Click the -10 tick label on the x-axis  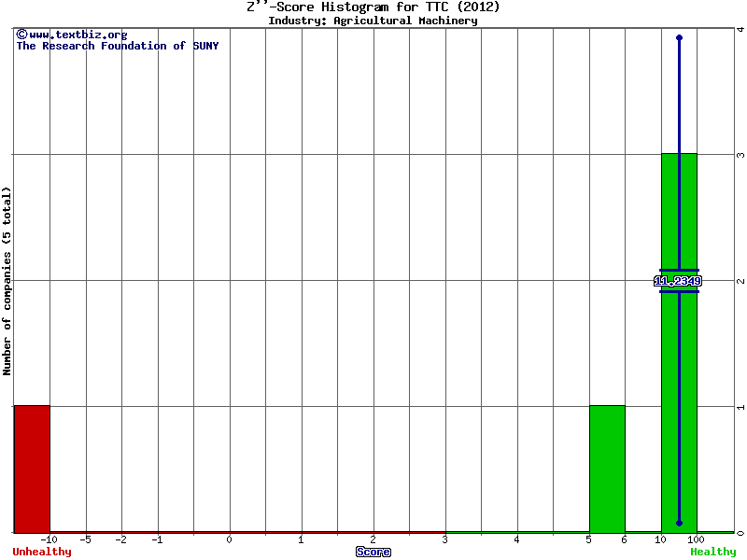(x=49, y=539)
